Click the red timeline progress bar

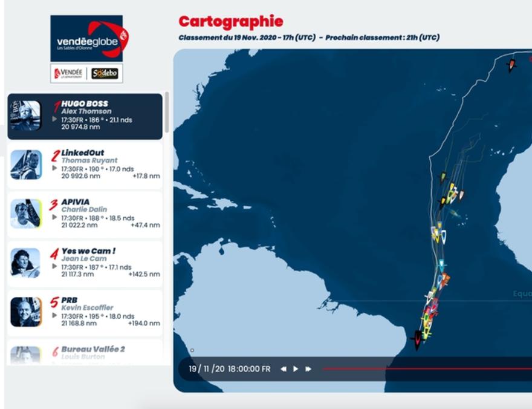[427, 368]
